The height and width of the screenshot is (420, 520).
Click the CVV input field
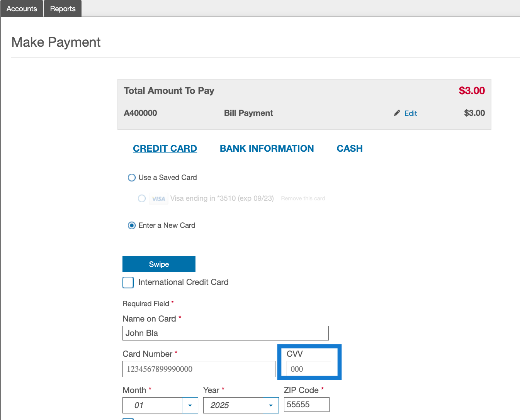[309, 369]
